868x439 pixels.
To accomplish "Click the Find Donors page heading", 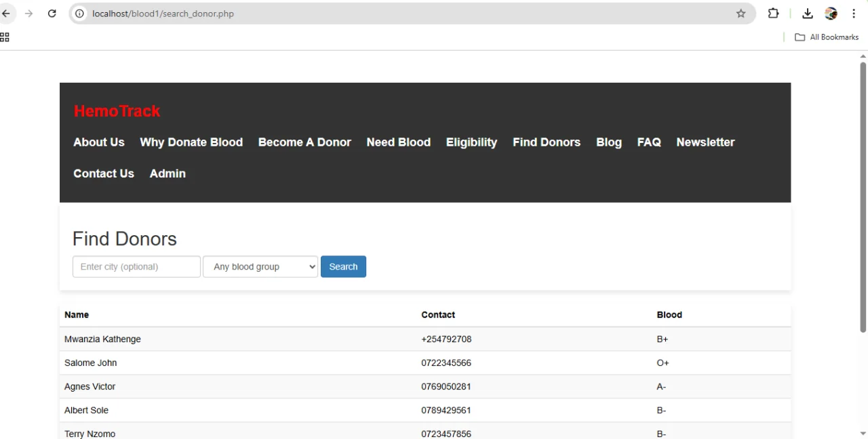I will (x=125, y=238).
